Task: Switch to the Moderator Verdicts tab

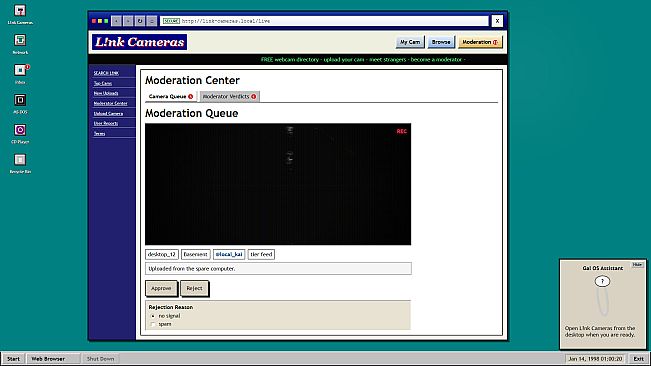Action: [x=230, y=96]
